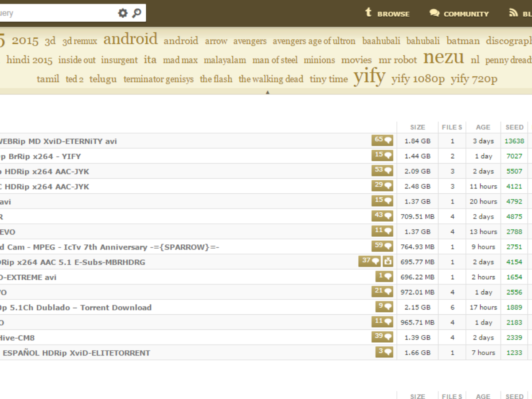Go to the Community menu
The image size is (532, 399).
pyautogui.click(x=466, y=14)
